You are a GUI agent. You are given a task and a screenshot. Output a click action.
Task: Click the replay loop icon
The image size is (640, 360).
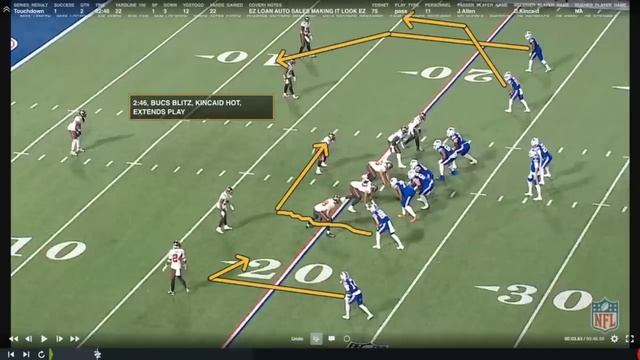click(x=41, y=354)
